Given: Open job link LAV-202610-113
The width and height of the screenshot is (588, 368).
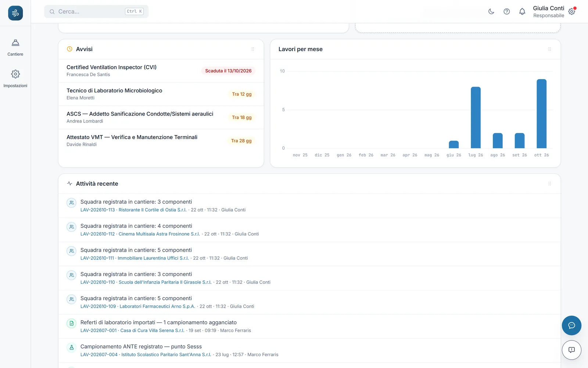Looking at the screenshot, I should pos(98,210).
